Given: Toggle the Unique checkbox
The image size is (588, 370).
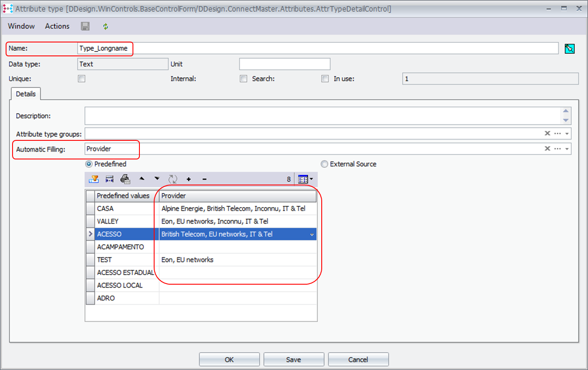Looking at the screenshot, I should click(x=81, y=79).
